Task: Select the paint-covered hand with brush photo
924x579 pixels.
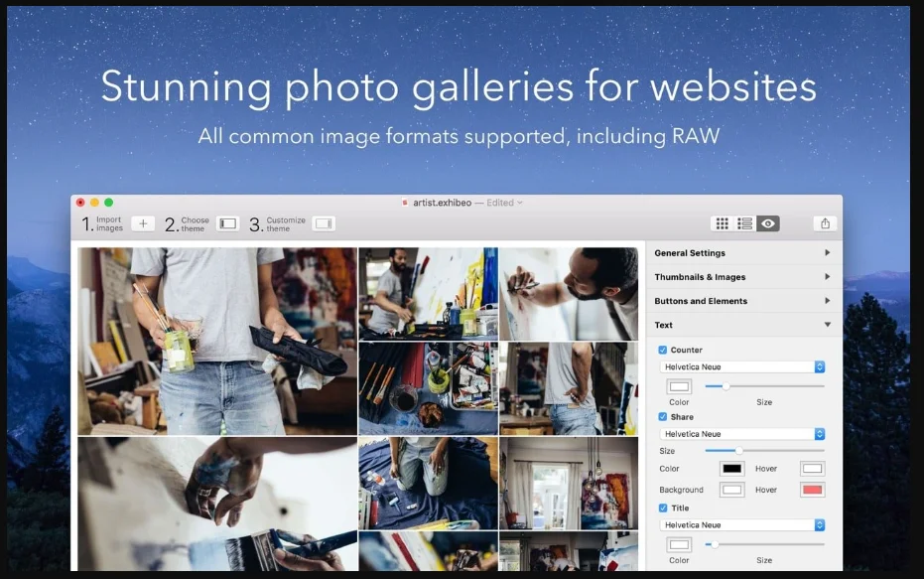Action: click(x=217, y=505)
